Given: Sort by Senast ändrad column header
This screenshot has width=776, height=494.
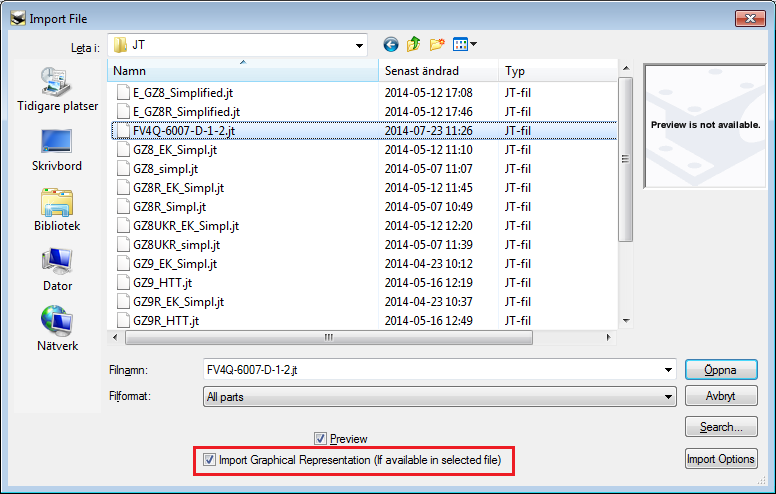Looking at the screenshot, I should click(438, 71).
